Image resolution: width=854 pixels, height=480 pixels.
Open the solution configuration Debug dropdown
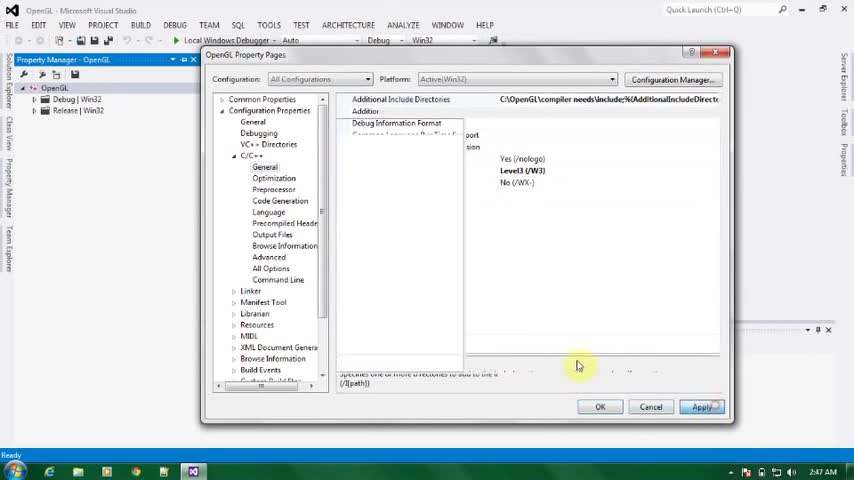click(386, 40)
